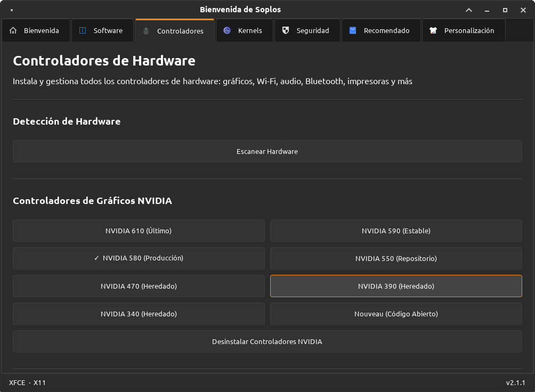Click the window title Bienvenida de Soplos

[240, 10]
